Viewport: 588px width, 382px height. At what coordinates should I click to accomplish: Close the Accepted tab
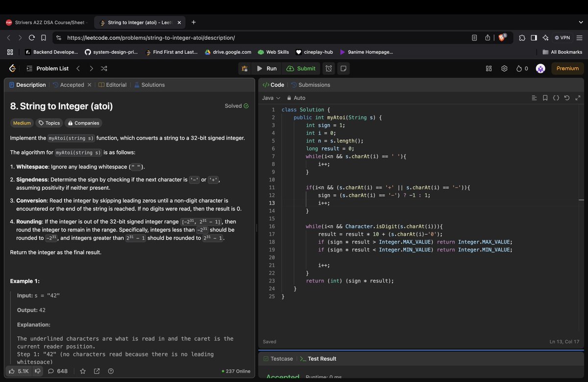(x=89, y=85)
